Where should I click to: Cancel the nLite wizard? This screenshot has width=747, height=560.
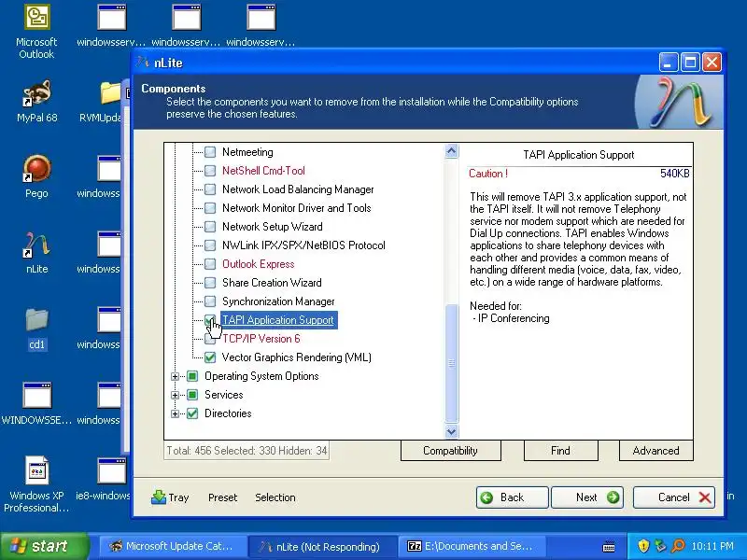tap(673, 497)
